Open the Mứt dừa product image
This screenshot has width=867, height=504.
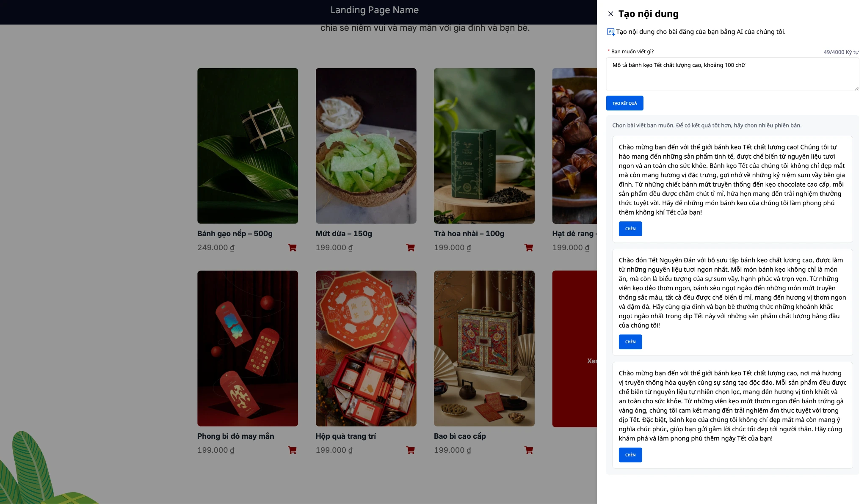click(366, 146)
